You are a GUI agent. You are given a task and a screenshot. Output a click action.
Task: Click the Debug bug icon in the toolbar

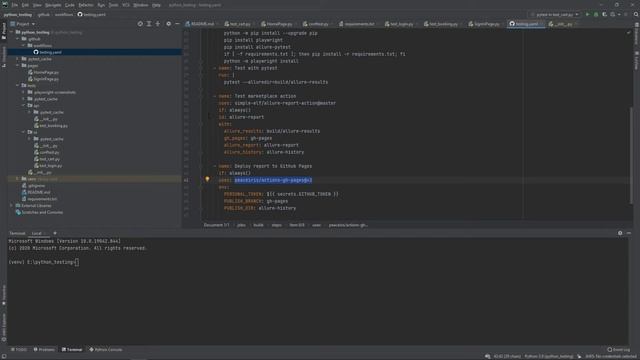[596, 14]
